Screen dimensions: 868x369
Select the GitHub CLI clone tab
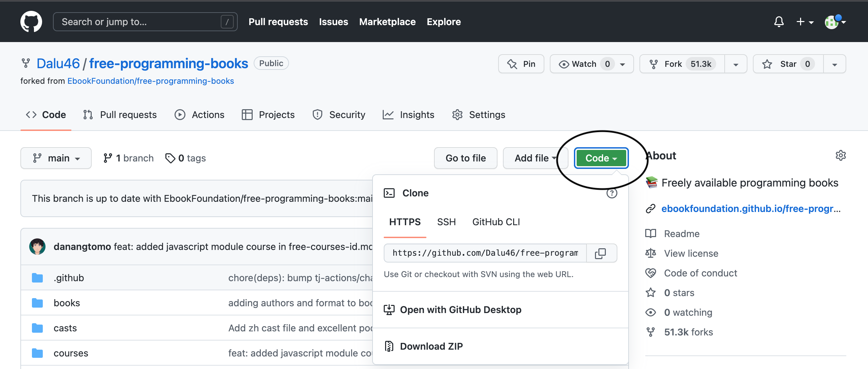496,222
